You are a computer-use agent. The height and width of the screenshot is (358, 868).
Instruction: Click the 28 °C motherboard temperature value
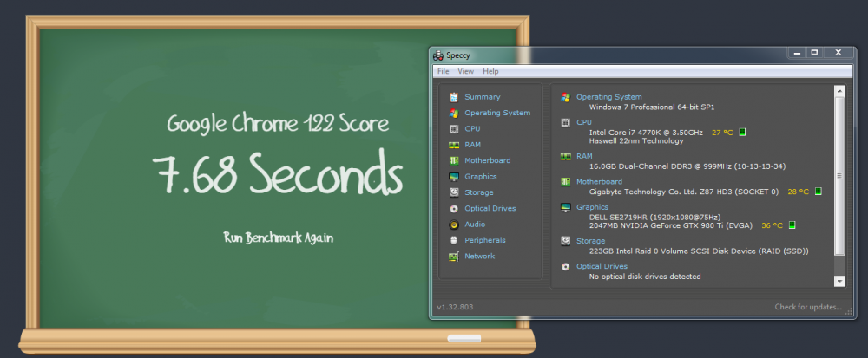pyautogui.click(x=798, y=192)
